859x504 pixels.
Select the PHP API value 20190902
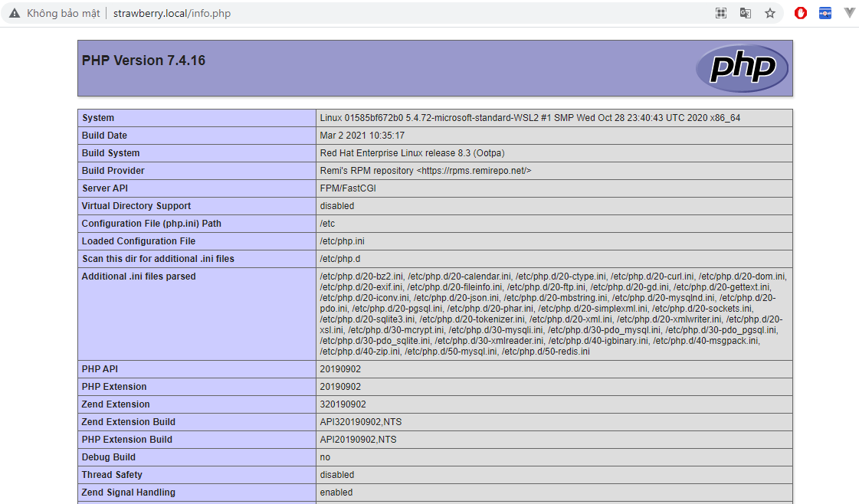coord(340,368)
